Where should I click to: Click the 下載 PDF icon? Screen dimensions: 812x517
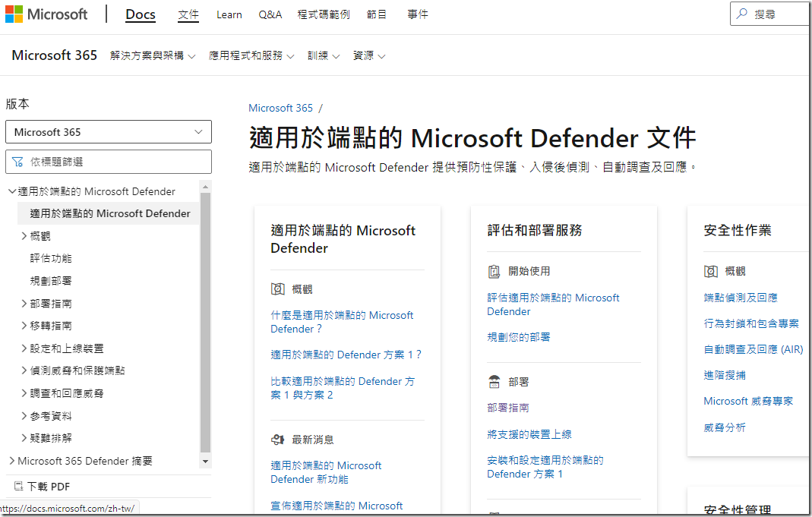(x=18, y=487)
